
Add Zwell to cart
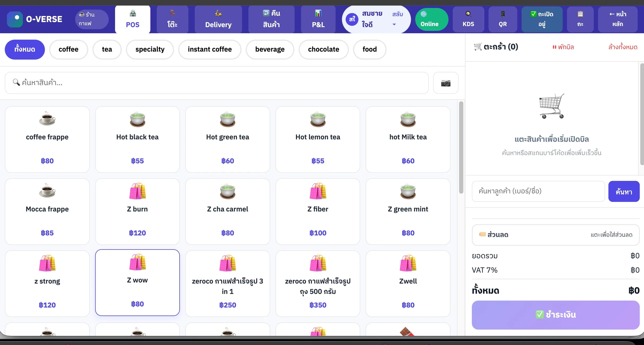(408, 284)
